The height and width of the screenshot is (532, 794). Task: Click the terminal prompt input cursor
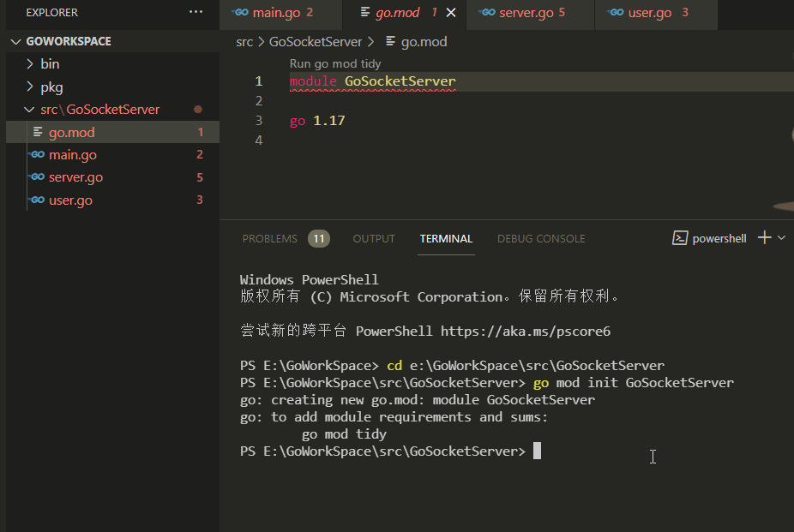click(x=538, y=451)
